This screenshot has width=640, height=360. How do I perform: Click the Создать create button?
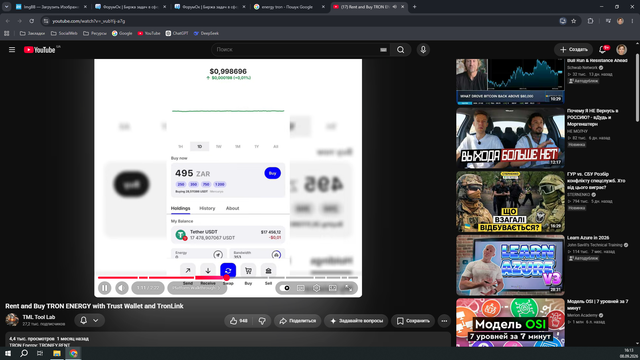[573, 50]
